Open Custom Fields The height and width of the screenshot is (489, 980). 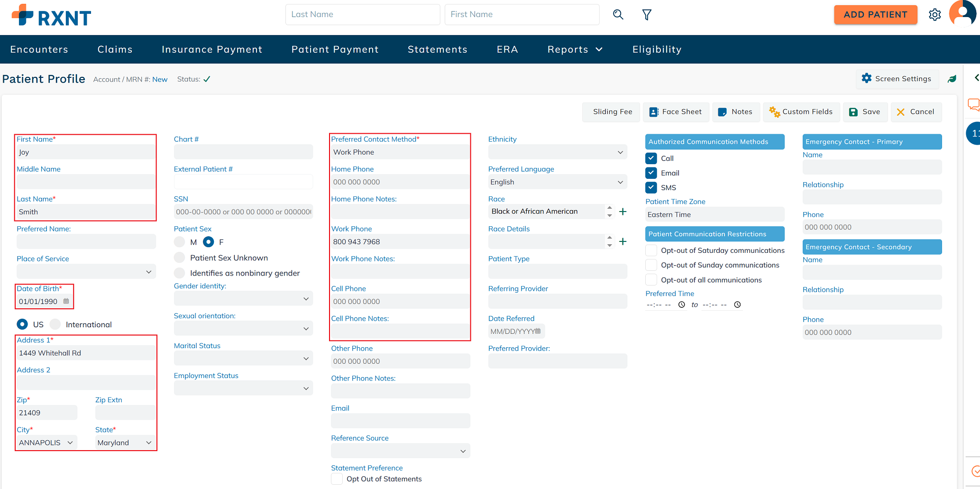coord(801,112)
